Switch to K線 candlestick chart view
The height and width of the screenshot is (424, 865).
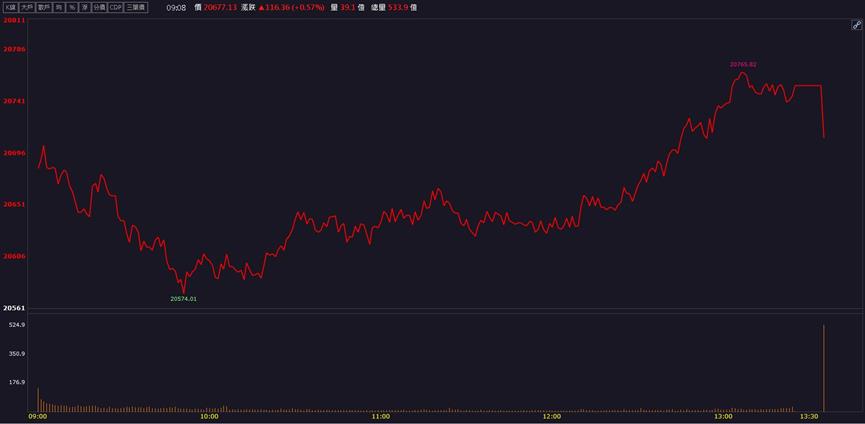click(x=10, y=8)
